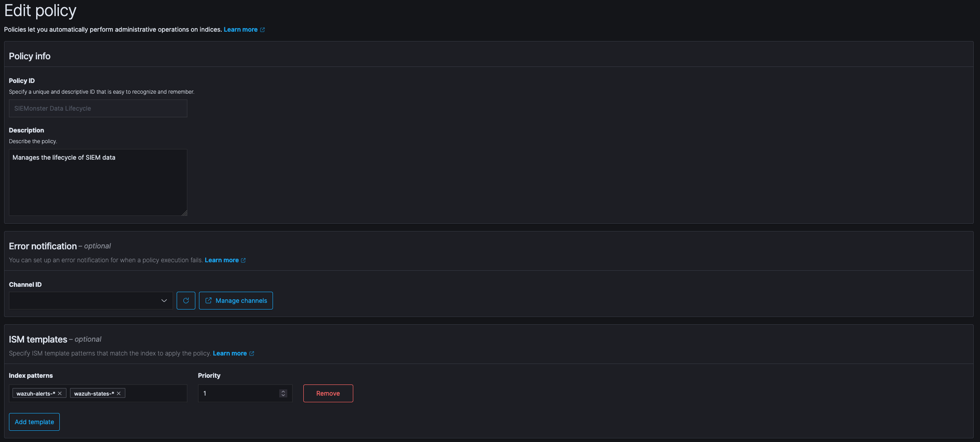Click the Description textarea resize handle
980x442 pixels.
[184, 213]
